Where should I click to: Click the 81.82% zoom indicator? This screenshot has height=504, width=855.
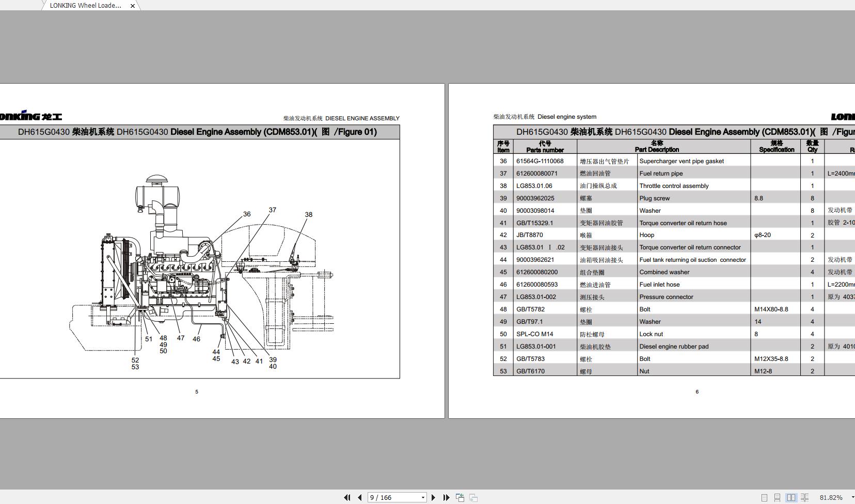pos(831,497)
